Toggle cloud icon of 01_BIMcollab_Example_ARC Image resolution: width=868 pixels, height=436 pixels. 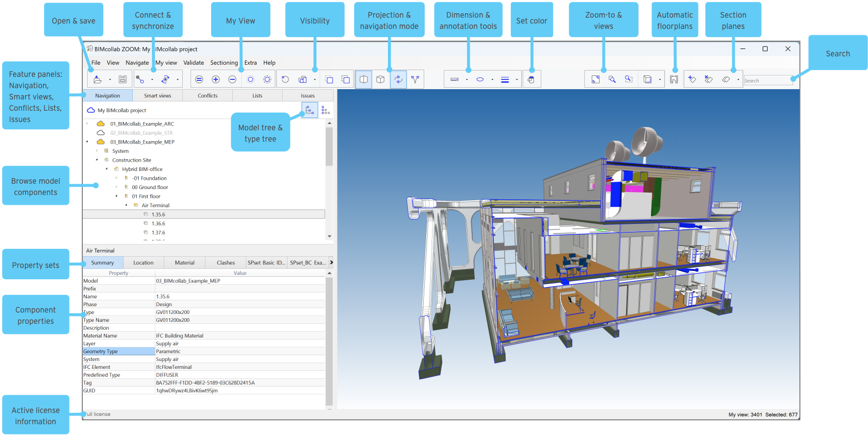coord(101,124)
